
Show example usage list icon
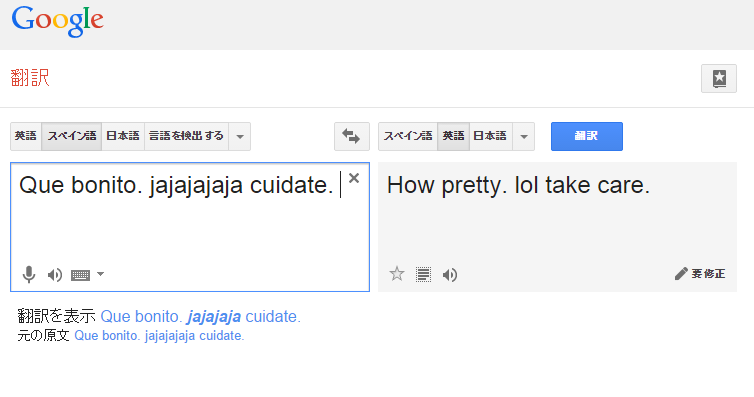[x=423, y=274]
